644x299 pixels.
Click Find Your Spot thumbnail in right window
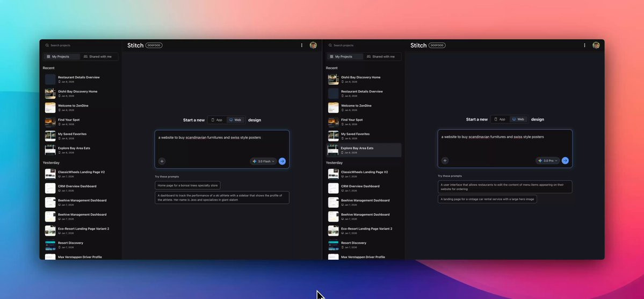[333, 122]
